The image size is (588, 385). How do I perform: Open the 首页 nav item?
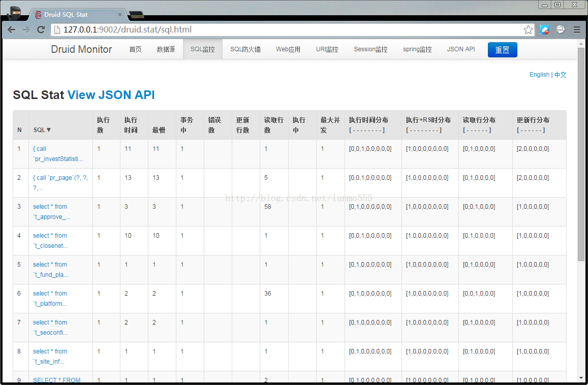pyautogui.click(x=135, y=49)
